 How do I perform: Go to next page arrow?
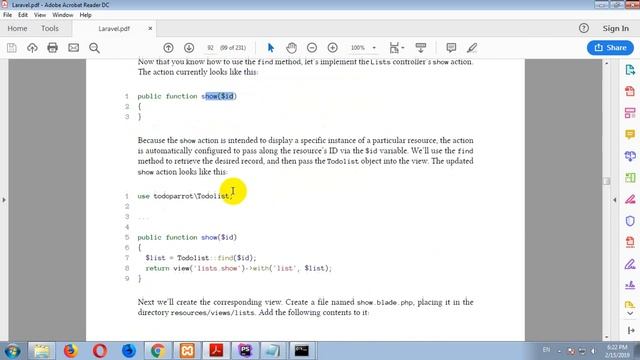[189, 48]
